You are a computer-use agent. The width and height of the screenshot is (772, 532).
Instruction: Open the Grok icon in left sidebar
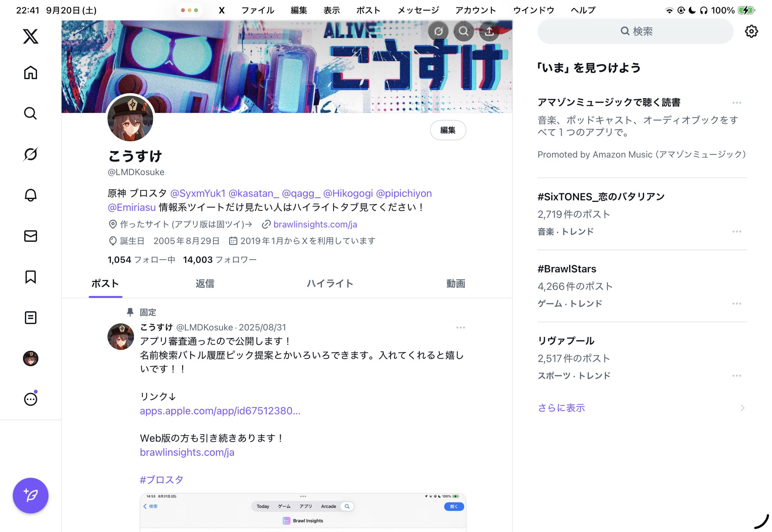[x=31, y=154]
